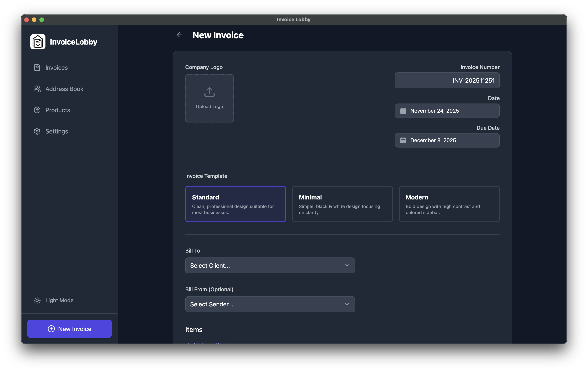Open the calendar icon next to Due Date
Image resolution: width=588 pixels, height=372 pixels.
click(x=403, y=140)
